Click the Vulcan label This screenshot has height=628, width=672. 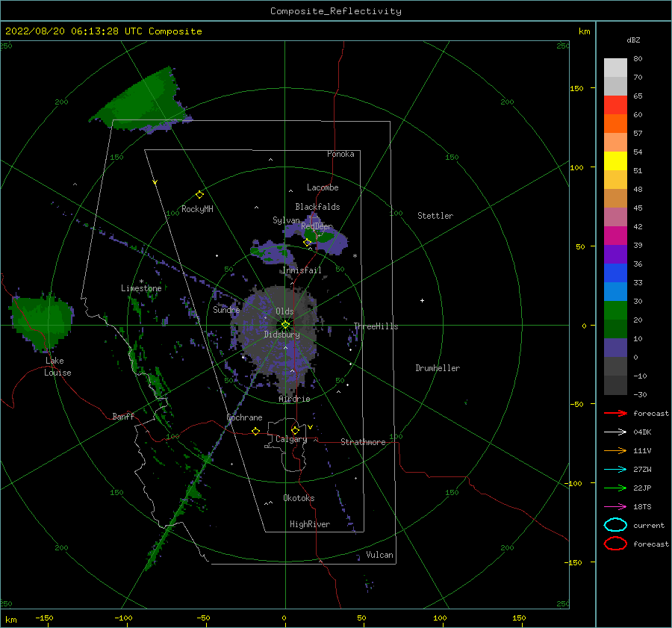[380, 555]
